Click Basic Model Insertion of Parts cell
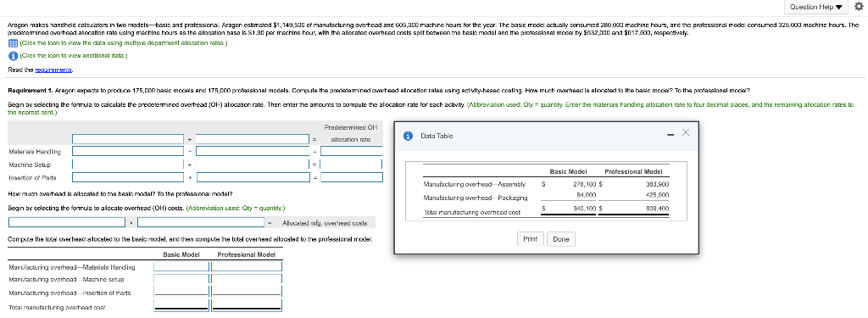Screen dimensions: 868x318 pos(181,292)
